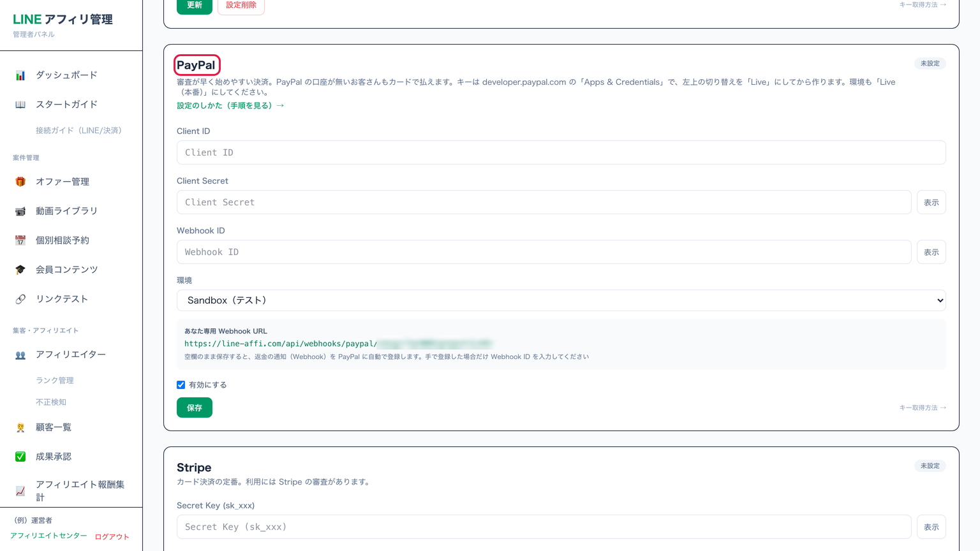
Task: Click the Stripe 未設定 status badge
Action: pyautogui.click(x=930, y=466)
